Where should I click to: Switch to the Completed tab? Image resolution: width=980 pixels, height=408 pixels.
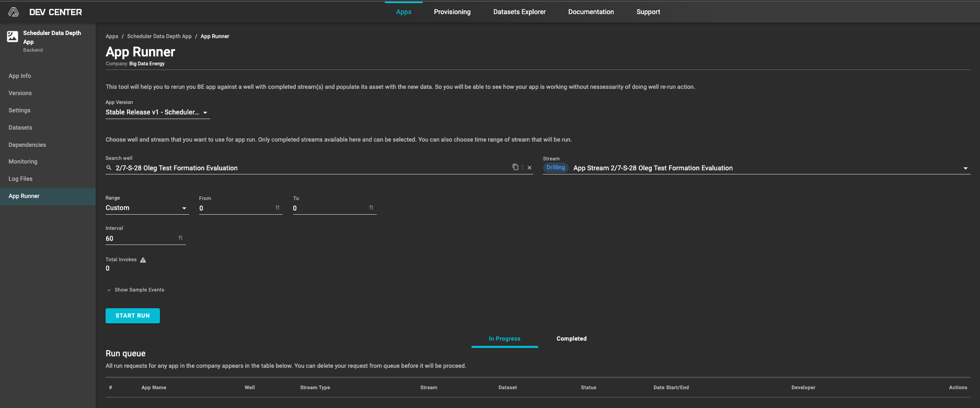click(571, 339)
